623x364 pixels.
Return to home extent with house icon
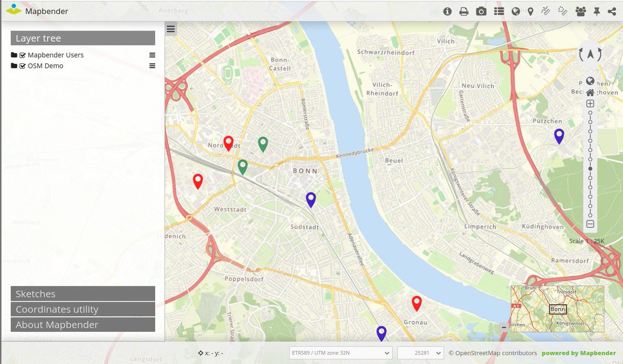click(590, 93)
